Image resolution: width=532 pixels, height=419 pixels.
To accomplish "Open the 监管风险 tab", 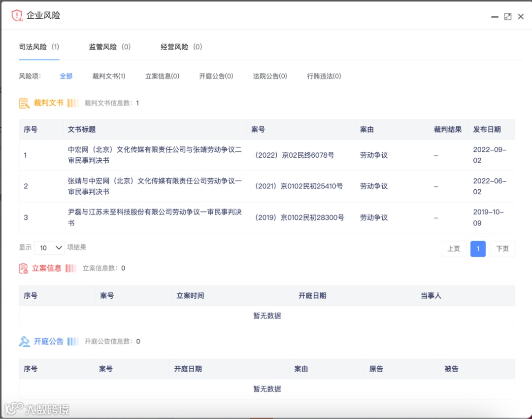I will point(109,47).
